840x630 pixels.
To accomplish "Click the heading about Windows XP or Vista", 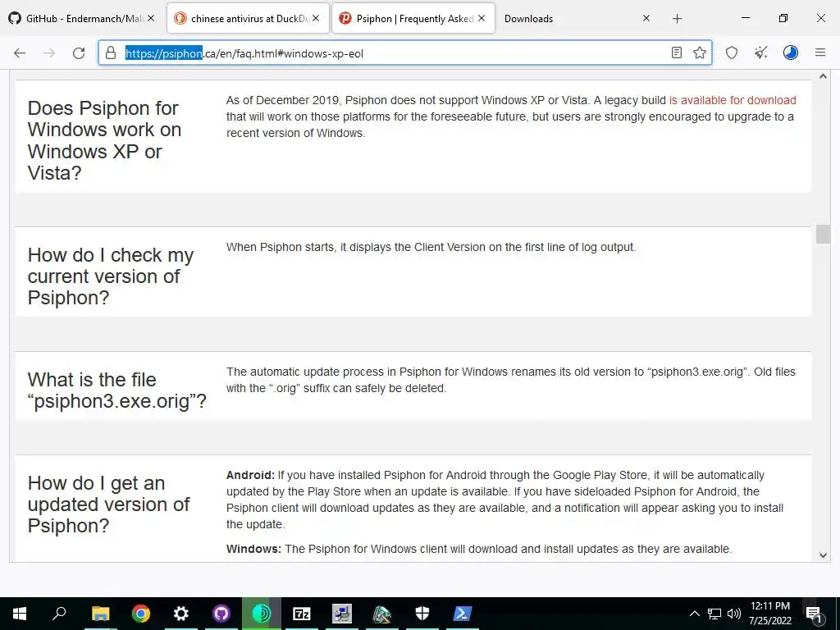I will (x=104, y=140).
